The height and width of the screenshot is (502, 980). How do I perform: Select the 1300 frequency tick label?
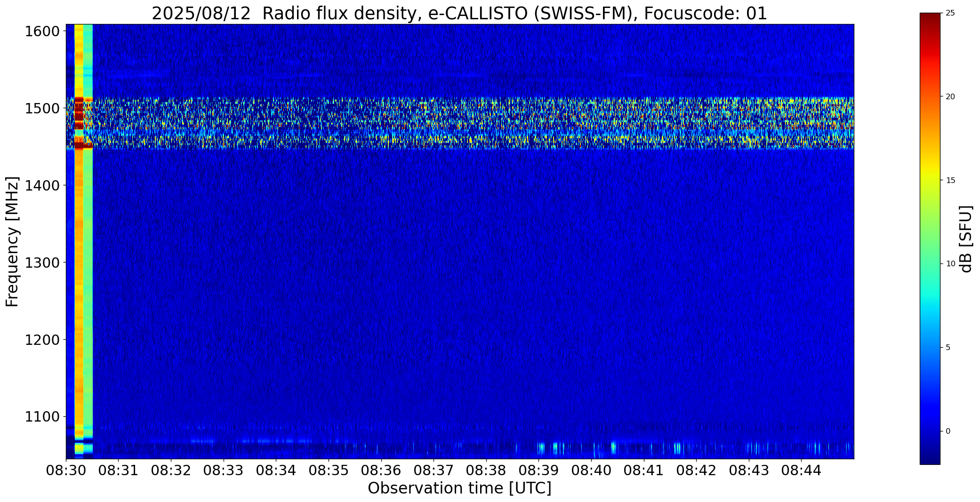coord(42,263)
